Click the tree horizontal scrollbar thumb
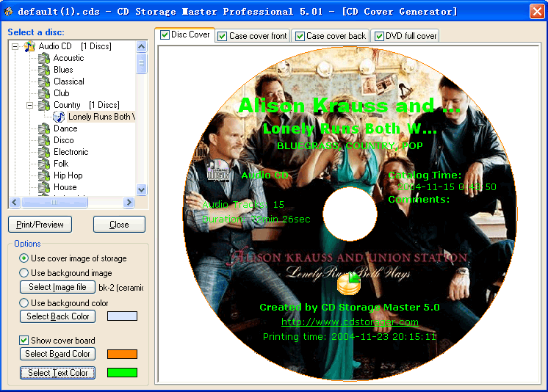 coord(54,202)
